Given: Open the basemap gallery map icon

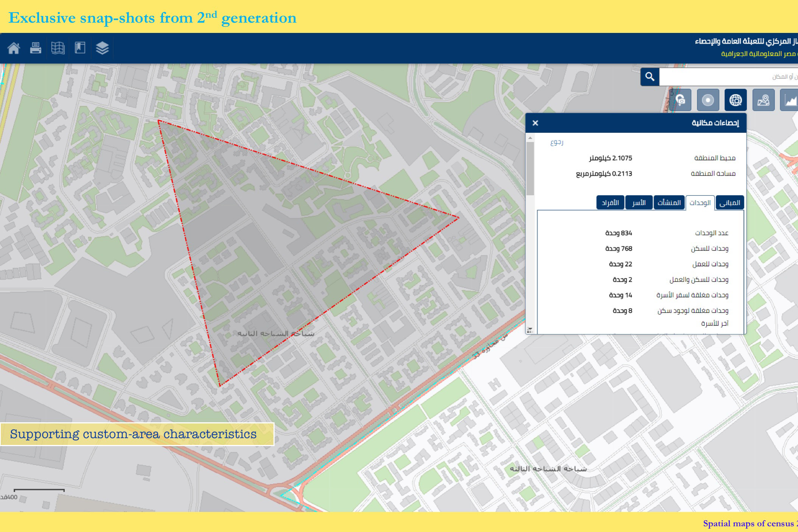Looking at the screenshot, I should pyautogui.click(x=58, y=48).
